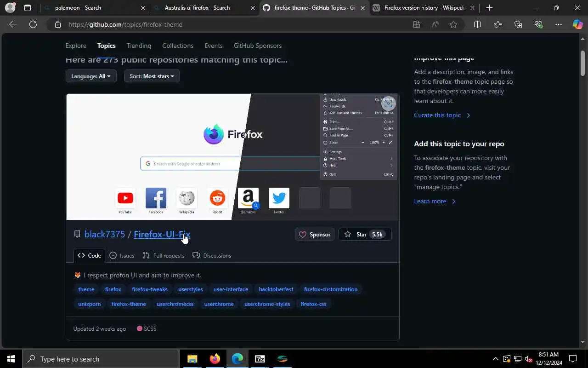Close the Firefox version history tab

472,8
